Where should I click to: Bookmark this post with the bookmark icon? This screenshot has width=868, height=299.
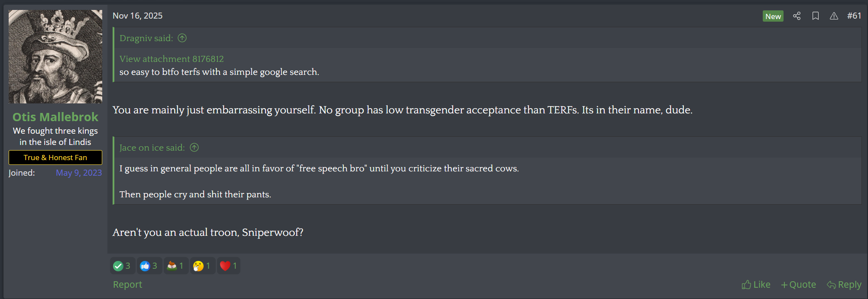(x=815, y=16)
